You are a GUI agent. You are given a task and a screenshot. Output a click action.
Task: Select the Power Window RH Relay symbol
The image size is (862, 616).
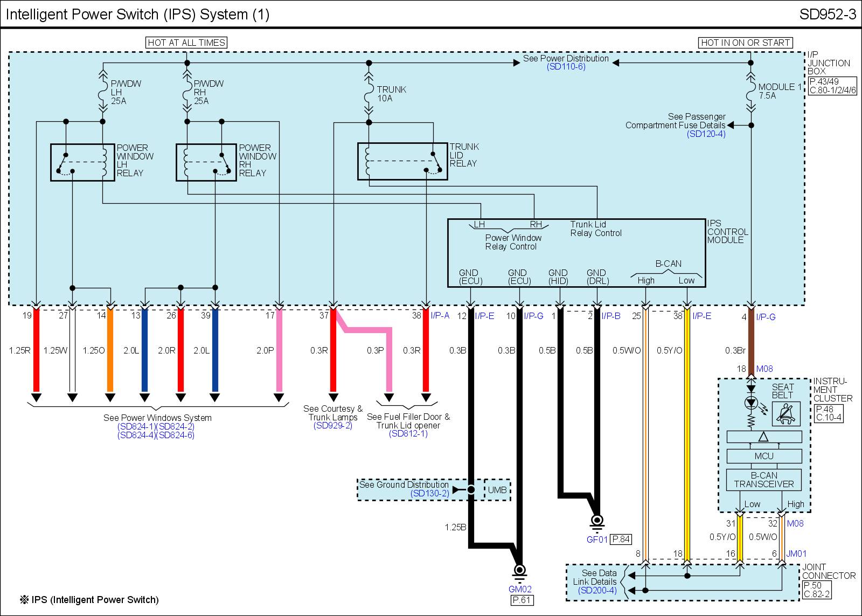pyautogui.click(x=206, y=162)
